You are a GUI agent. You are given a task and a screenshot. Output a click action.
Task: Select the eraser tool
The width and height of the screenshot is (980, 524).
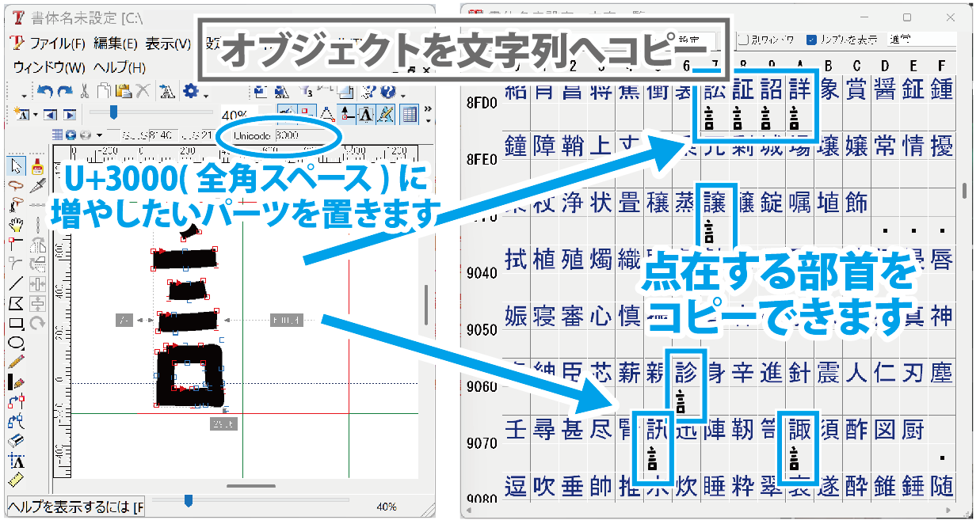click(x=17, y=441)
